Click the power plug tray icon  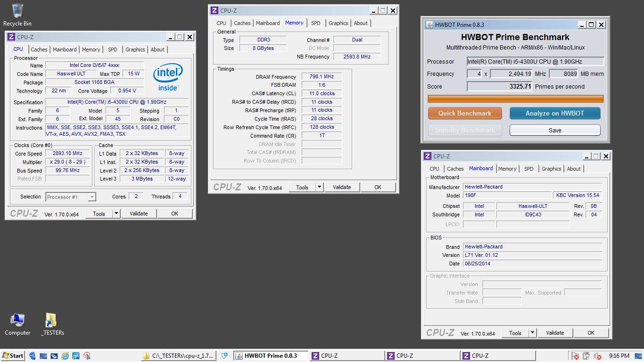tap(586, 356)
